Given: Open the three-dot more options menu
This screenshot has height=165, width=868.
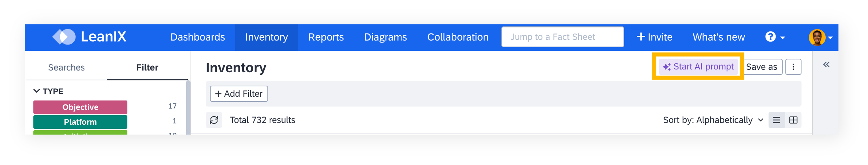Looking at the screenshot, I should click(793, 67).
